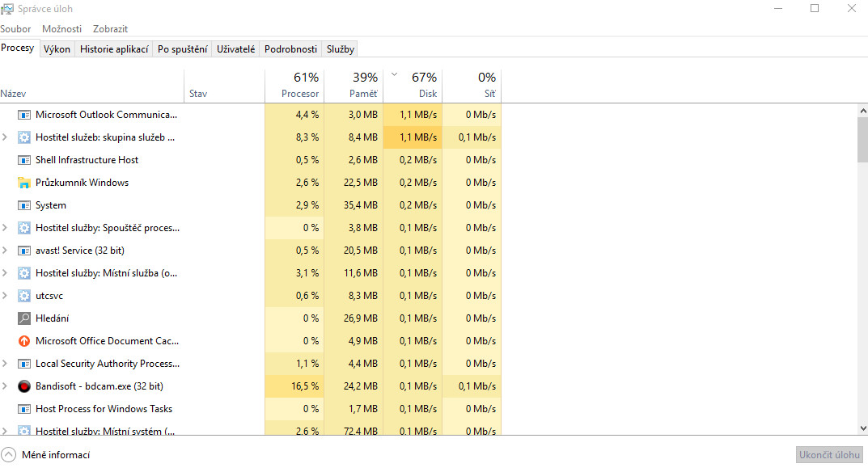Sort by the Stav column header
Viewport: 868px width, 472px height.
pyautogui.click(x=224, y=86)
